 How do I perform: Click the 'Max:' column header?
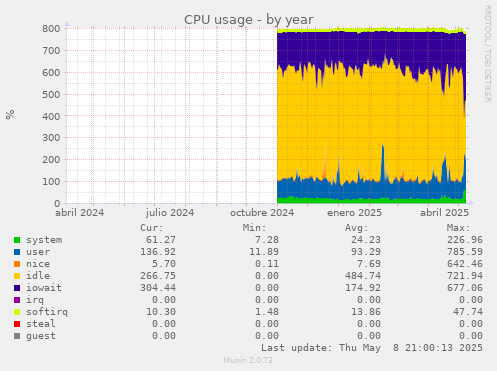pos(458,228)
